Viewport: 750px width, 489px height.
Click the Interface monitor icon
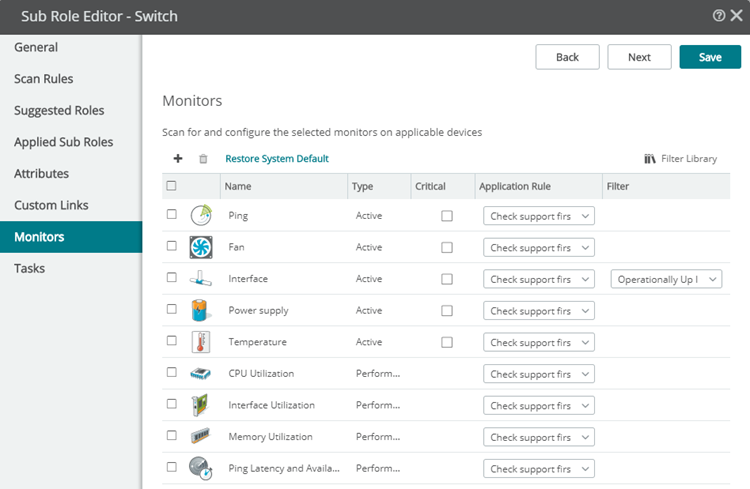pyautogui.click(x=201, y=278)
